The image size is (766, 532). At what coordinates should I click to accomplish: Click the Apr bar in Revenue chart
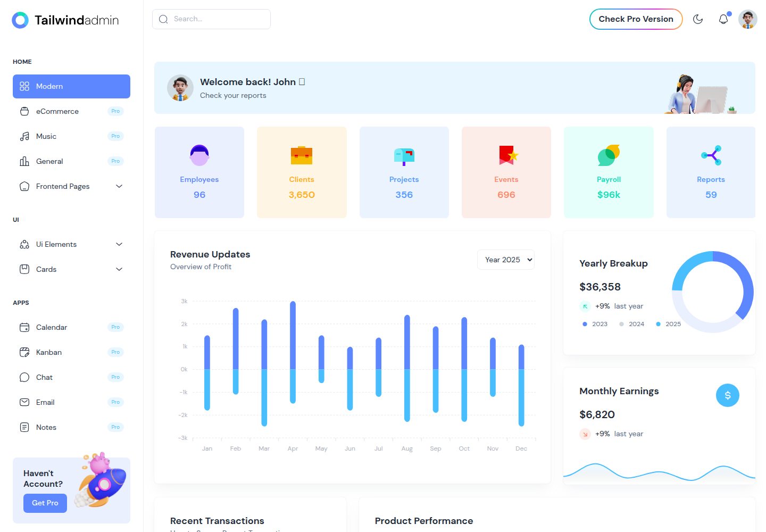point(293,352)
